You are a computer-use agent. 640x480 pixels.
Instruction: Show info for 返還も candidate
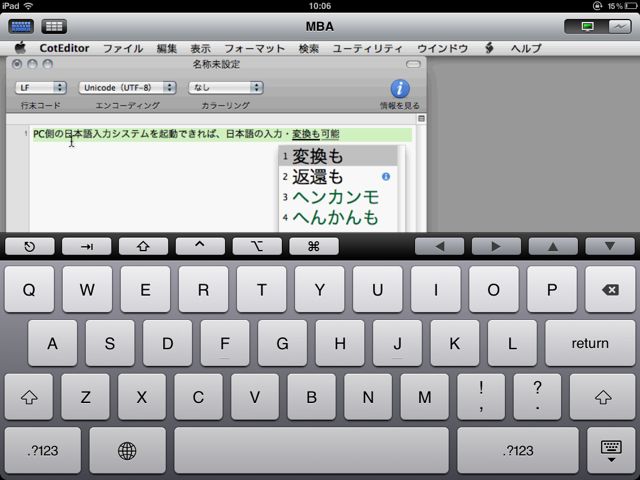pos(386,176)
